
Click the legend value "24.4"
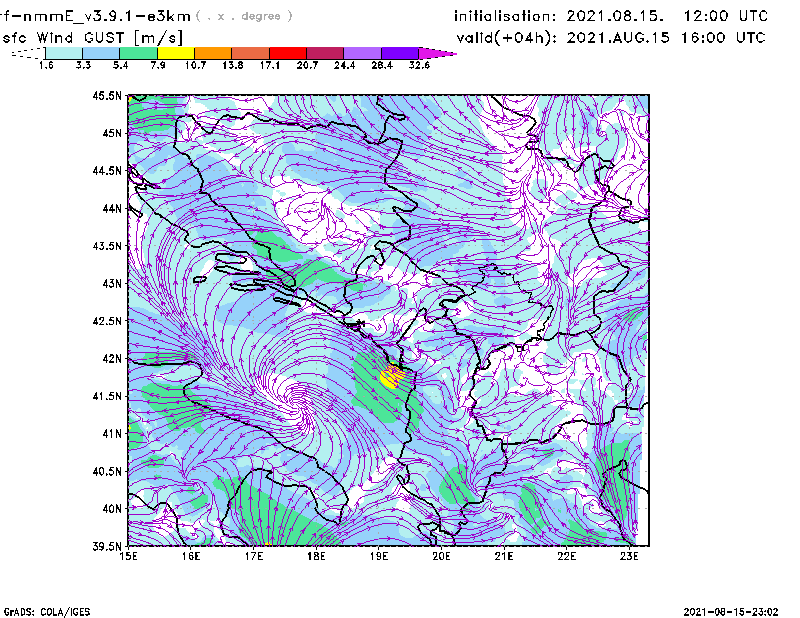click(344, 65)
